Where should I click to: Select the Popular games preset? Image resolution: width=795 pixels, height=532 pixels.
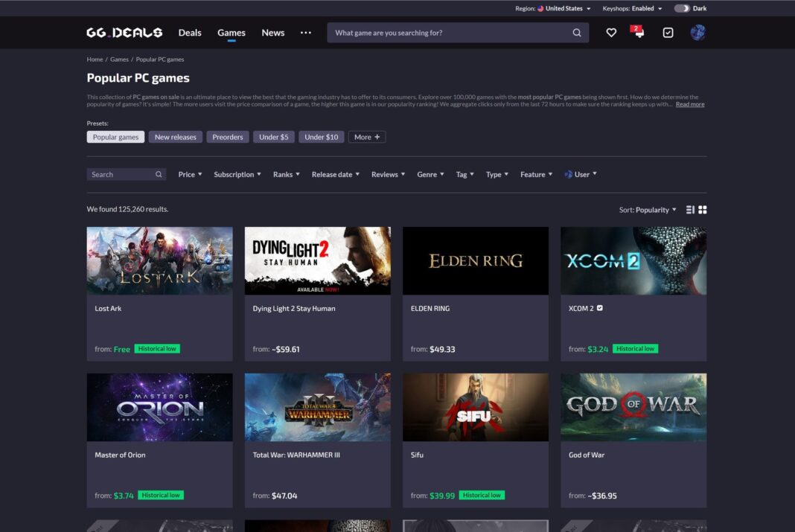coord(115,137)
